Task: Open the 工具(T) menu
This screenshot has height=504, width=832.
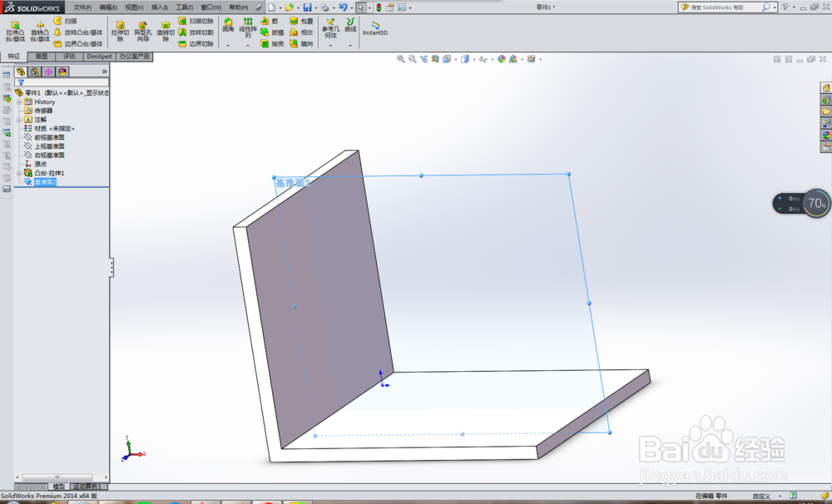Action: (x=185, y=7)
